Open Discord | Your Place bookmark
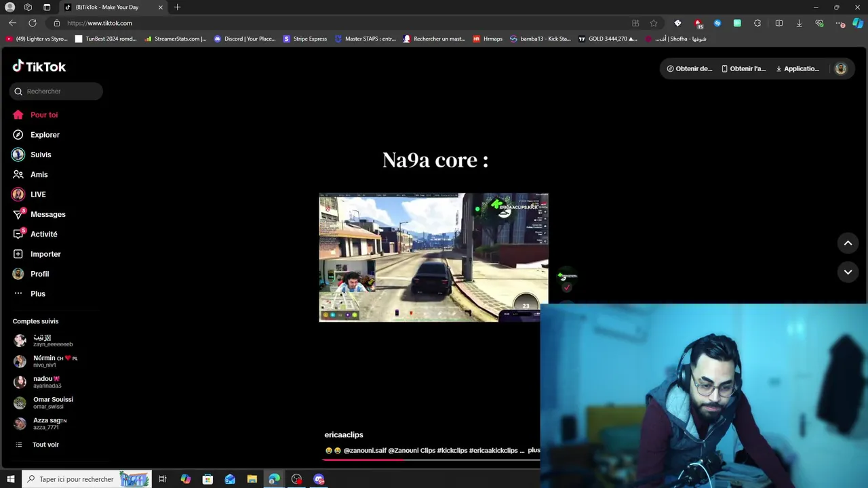The width and height of the screenshot is (868, 488). [x=245, y=39]
